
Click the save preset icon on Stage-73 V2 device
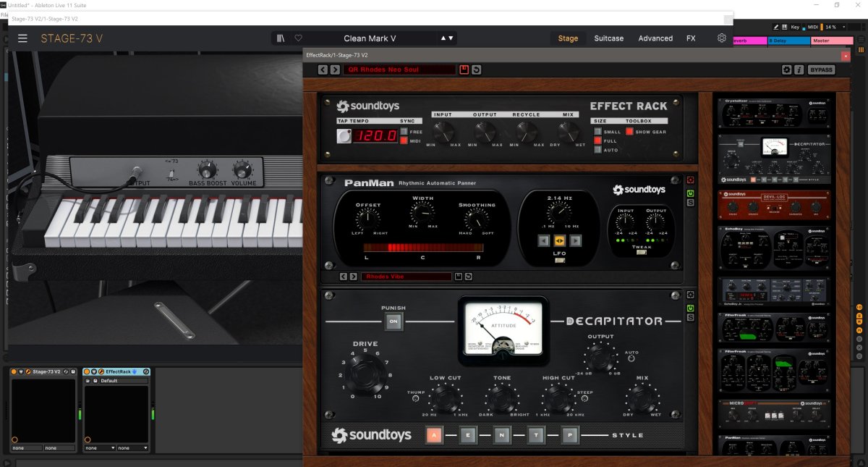pyautogui.click(x=74, y=371)
